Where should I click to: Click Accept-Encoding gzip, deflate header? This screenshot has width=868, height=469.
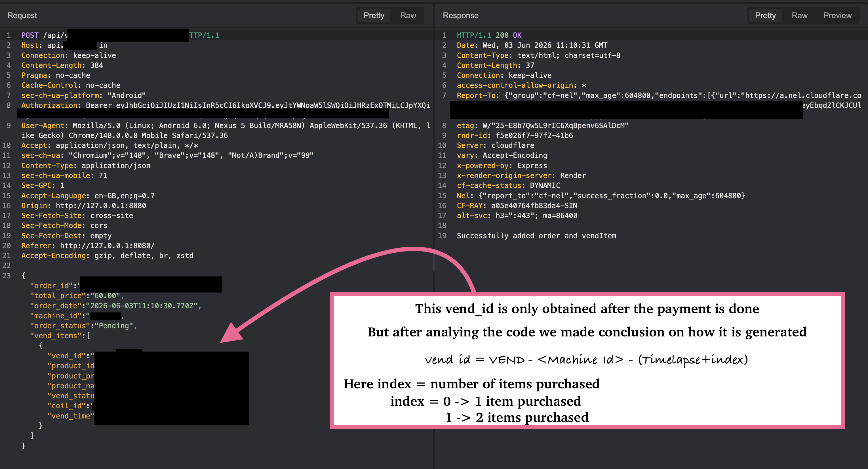click(108, 256)
